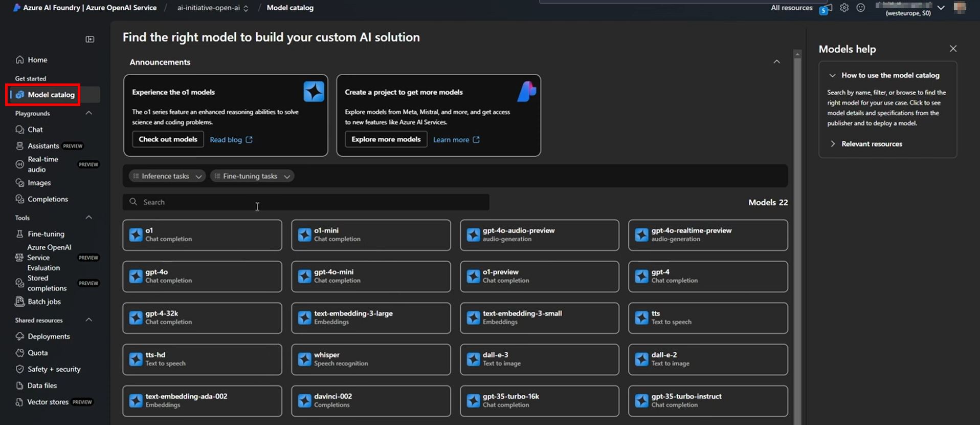Click the search magnifier icon

[133, 202]
